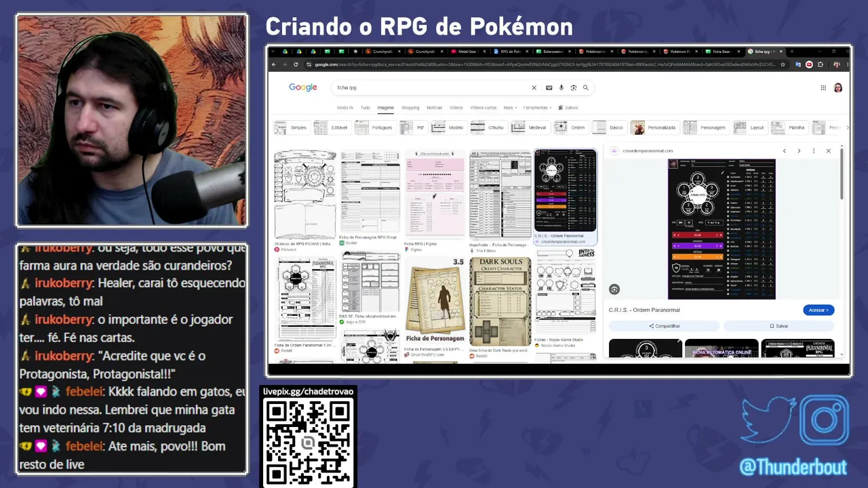The width and height of the screenshot is (868, 488).
Task: Reload the Google results page
Action: tap(296, 64)
